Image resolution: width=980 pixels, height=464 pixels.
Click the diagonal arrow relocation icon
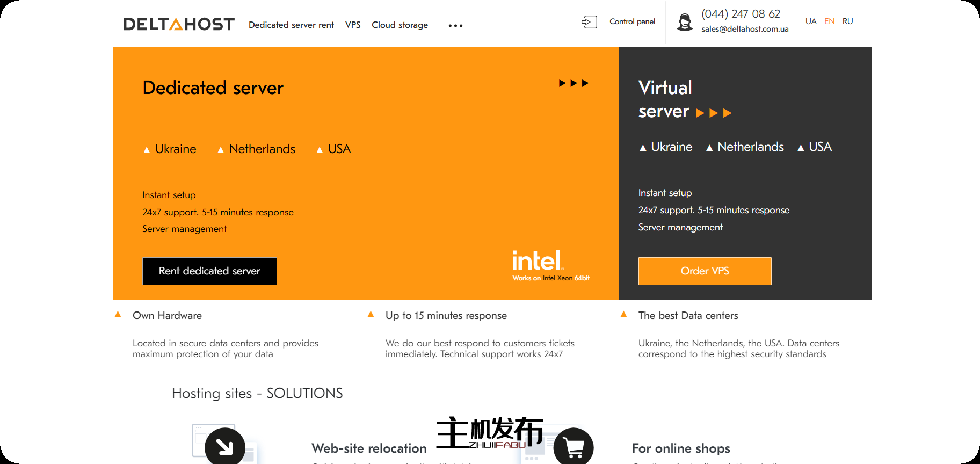225,447
